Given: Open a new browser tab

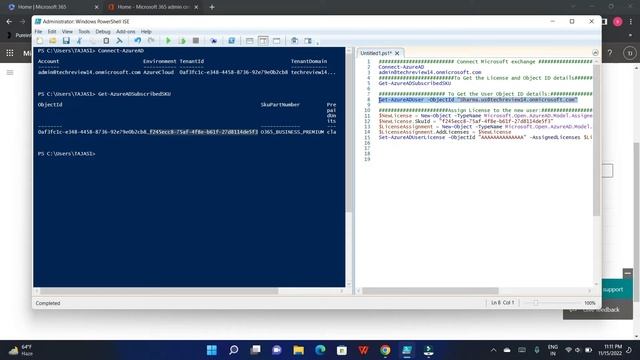Looking at the screenshot, I should pyautogui.click(x=212, y=7).
